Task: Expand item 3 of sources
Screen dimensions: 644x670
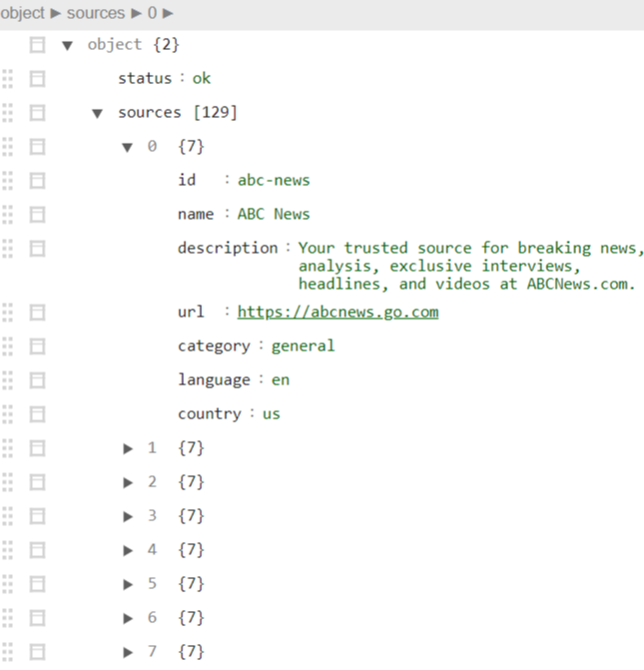Action: (x=128, y=516)
